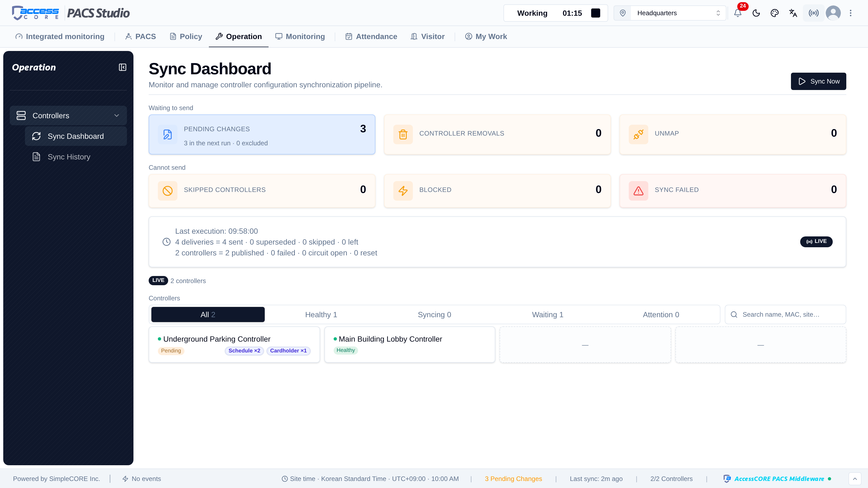Toggle dark mode moon icon
The height and width of the screenshot is (488, 868).
click(x=756, y=13)
